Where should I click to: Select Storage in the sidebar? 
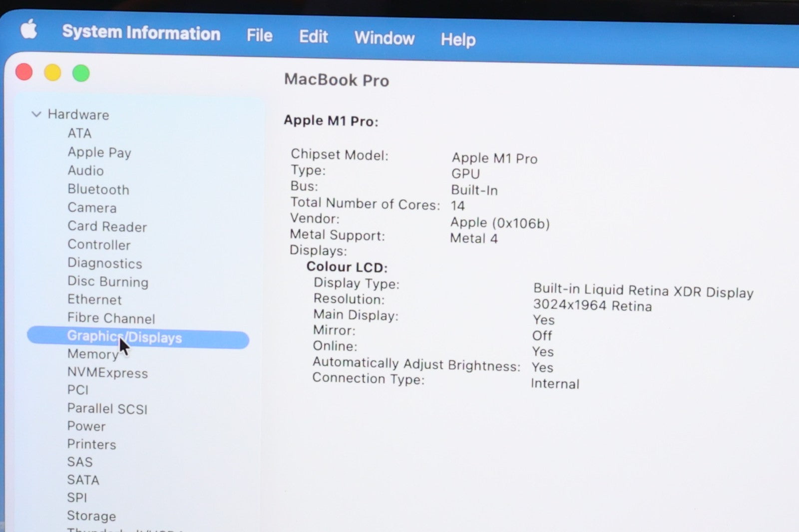(91, 516)
